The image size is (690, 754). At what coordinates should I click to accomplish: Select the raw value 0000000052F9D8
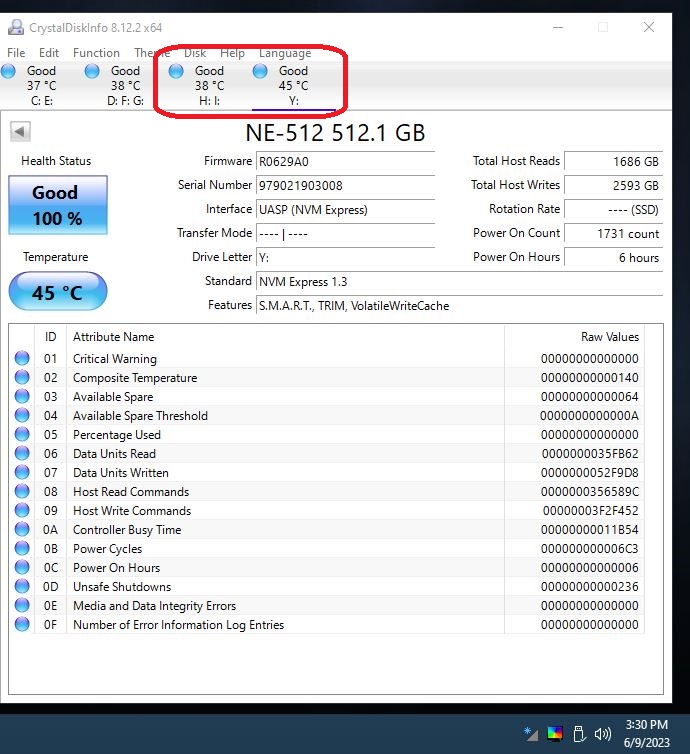pyautogui.click(x=590, y=473)
